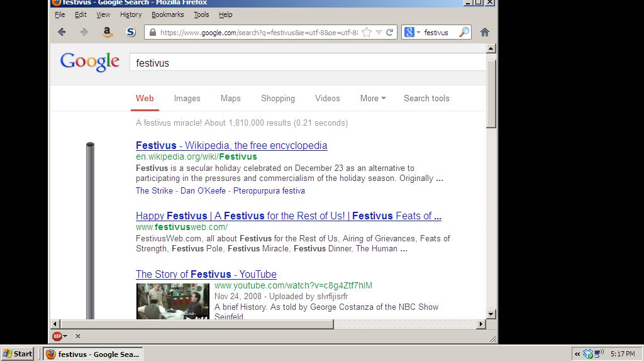This screenshot has width=644, height=362.
Task: Click the Google search box with festivus
Action: click(x=308, y=63)
